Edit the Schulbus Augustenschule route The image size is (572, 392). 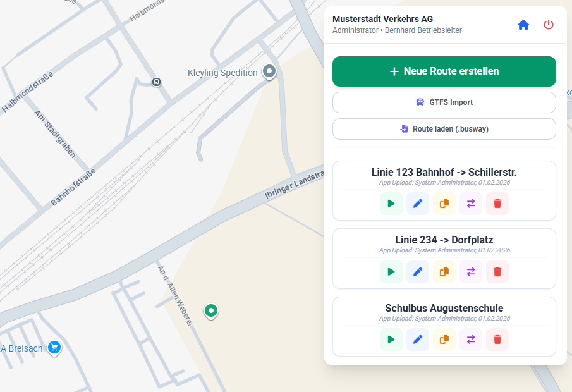417,340
